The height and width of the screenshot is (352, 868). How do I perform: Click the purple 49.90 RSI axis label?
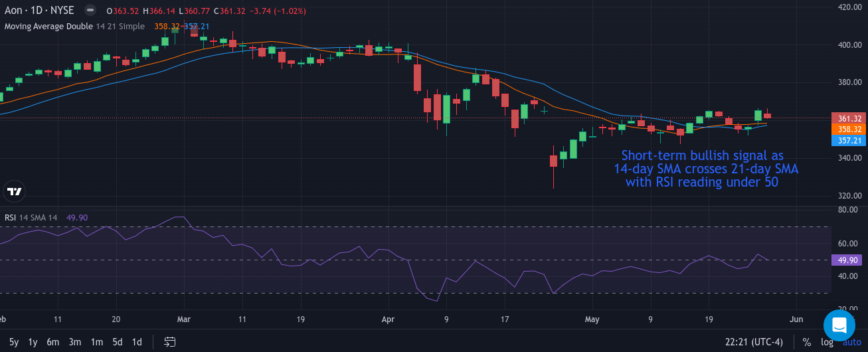pos(847,260)
